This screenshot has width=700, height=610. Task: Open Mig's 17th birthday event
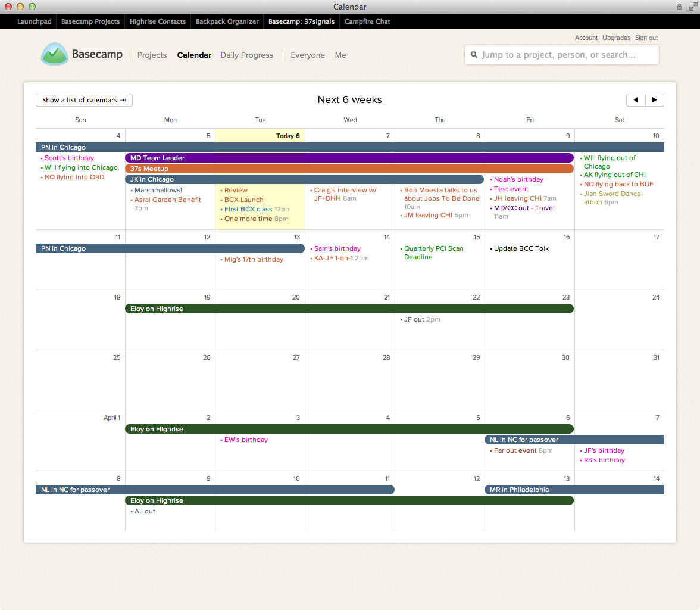[x=254, y=259]
